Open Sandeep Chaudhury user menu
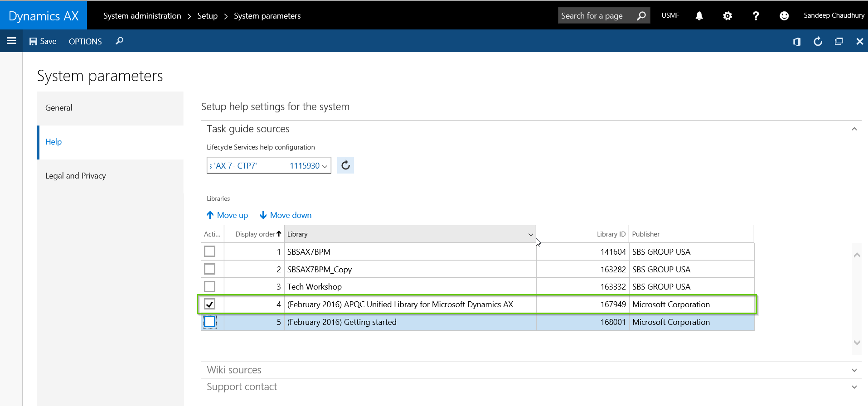 pos(834,15)
